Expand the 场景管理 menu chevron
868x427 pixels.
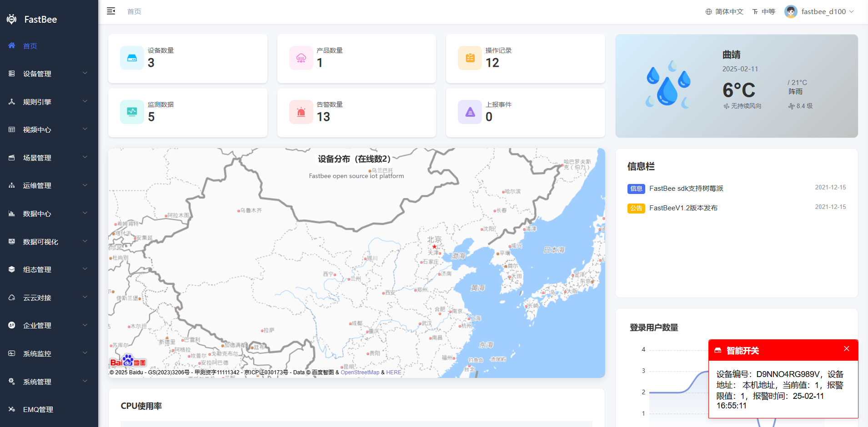point(85,157)
